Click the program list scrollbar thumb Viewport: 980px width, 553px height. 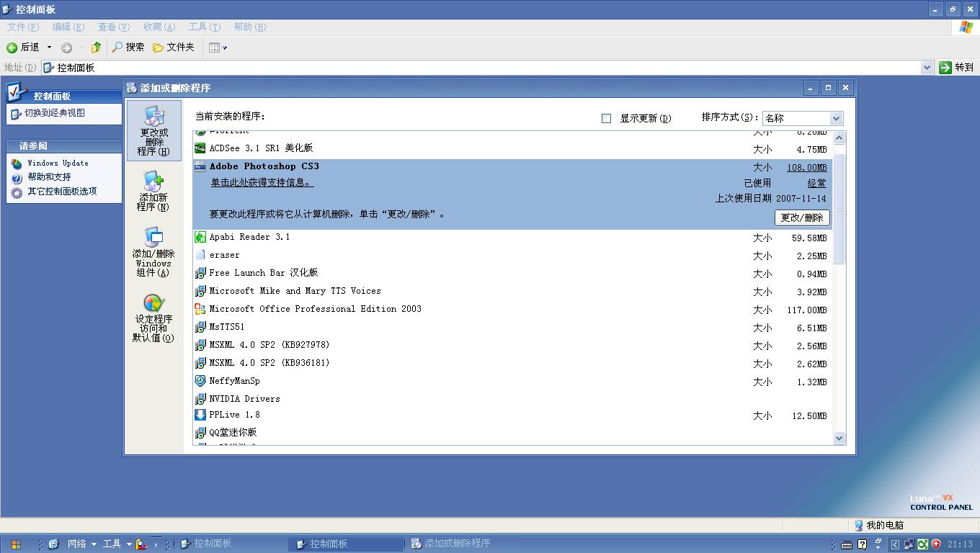click(839, 208)
